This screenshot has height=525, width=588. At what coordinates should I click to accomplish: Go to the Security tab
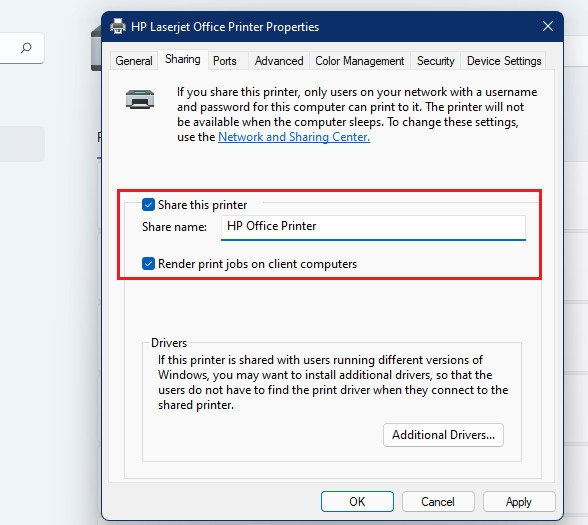coord(435,61)
